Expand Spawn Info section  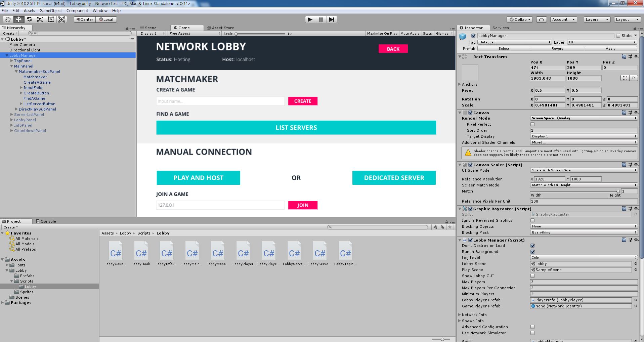[x=460, y=321]
